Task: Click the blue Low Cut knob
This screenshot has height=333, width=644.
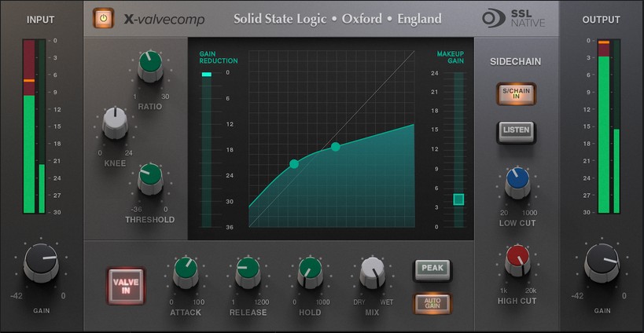Action: (517, 182)
